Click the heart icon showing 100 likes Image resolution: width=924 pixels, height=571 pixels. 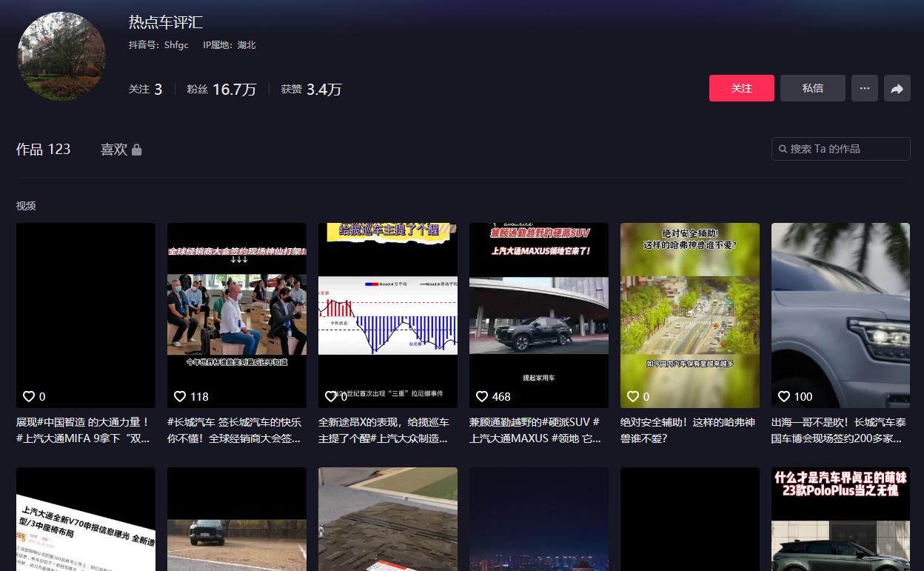[x=784, y=396]
